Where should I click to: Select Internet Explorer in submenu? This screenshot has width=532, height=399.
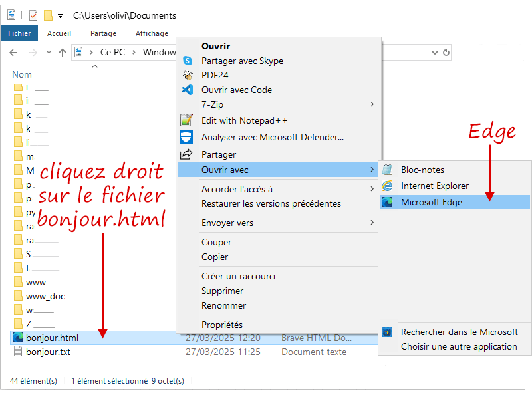pyautogui.click(x=435, y=186)
